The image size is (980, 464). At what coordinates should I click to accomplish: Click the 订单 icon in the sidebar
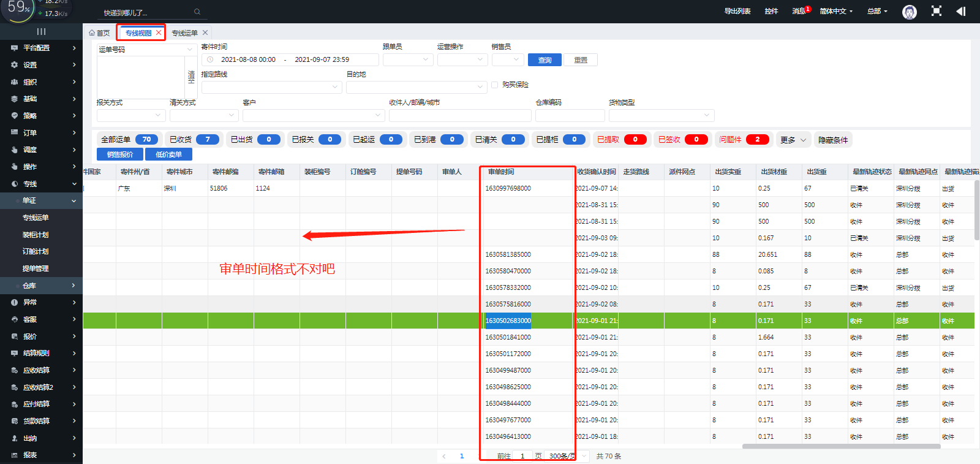[15, 132]
